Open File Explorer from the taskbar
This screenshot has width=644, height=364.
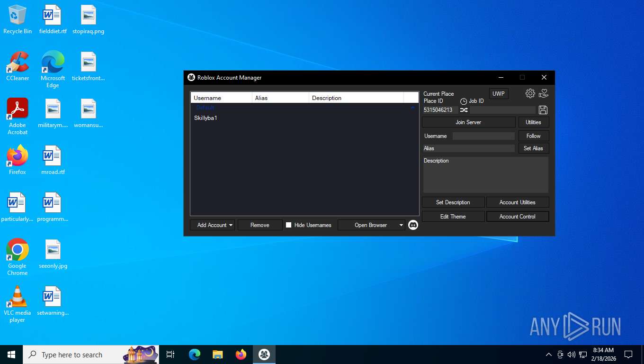click(x=217, y=355)
